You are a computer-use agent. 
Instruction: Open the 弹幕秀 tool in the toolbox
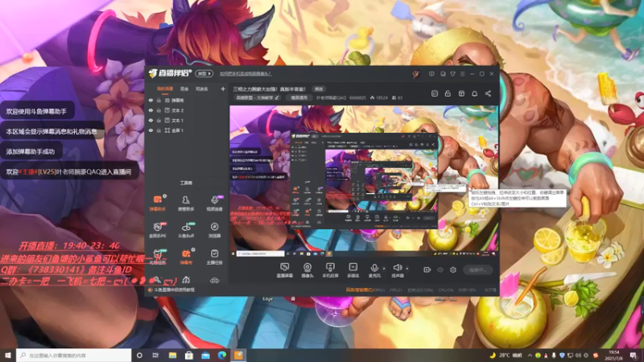[186, 257]
